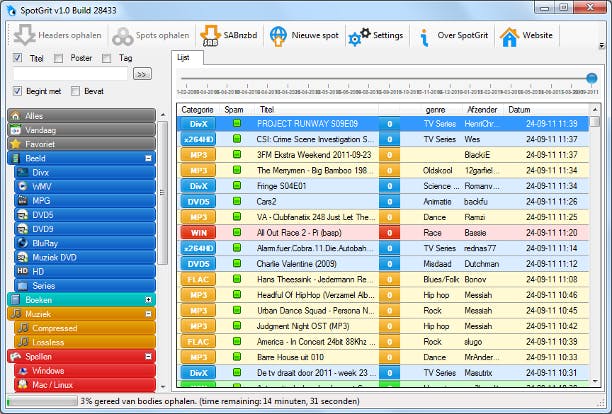This screenshot has width=612, height=414.
Task: Sort by the Spam column header
Action: [237, 110]
